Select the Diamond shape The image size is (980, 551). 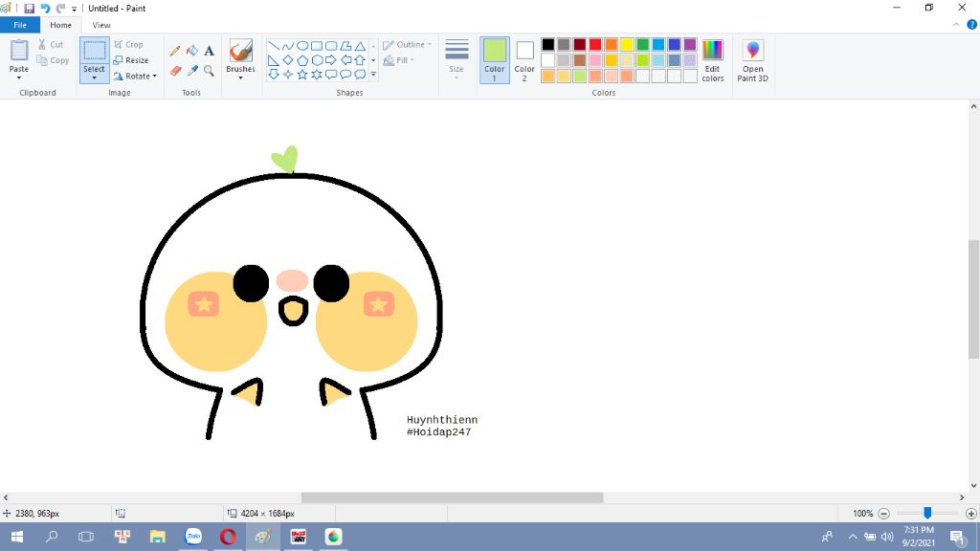pos(287,60)
